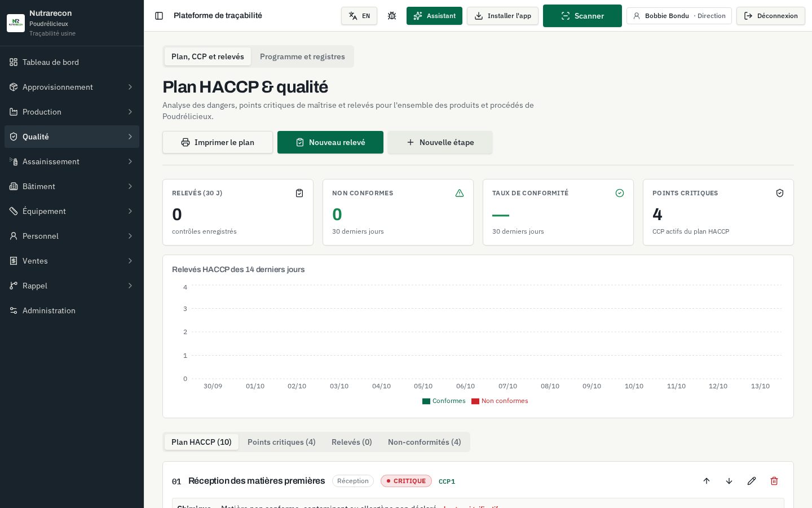
Task: Click the Non conformes warning icon
Action: [x=460, y=193]
